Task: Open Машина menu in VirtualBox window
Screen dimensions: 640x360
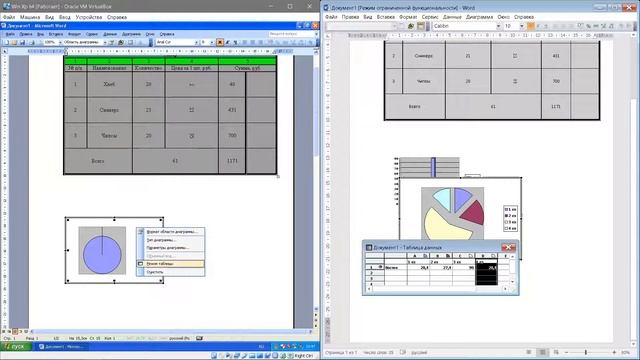Action: [30, 17]
